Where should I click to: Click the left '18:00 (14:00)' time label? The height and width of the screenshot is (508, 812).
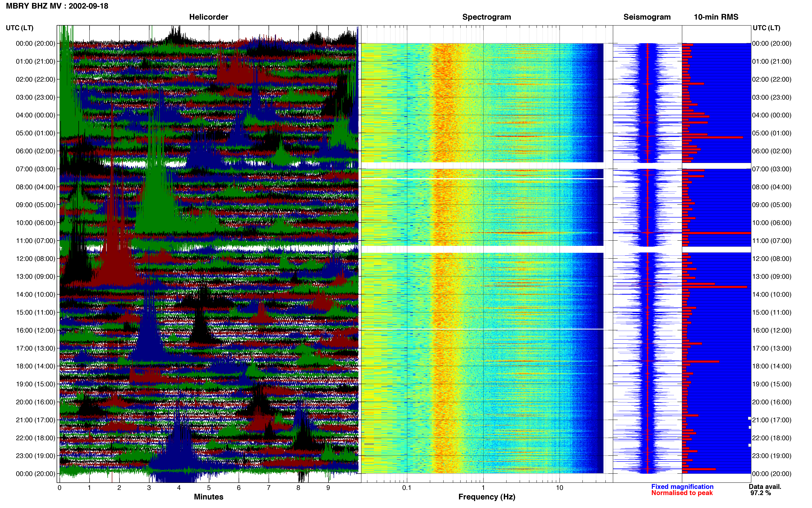(36, 366)
